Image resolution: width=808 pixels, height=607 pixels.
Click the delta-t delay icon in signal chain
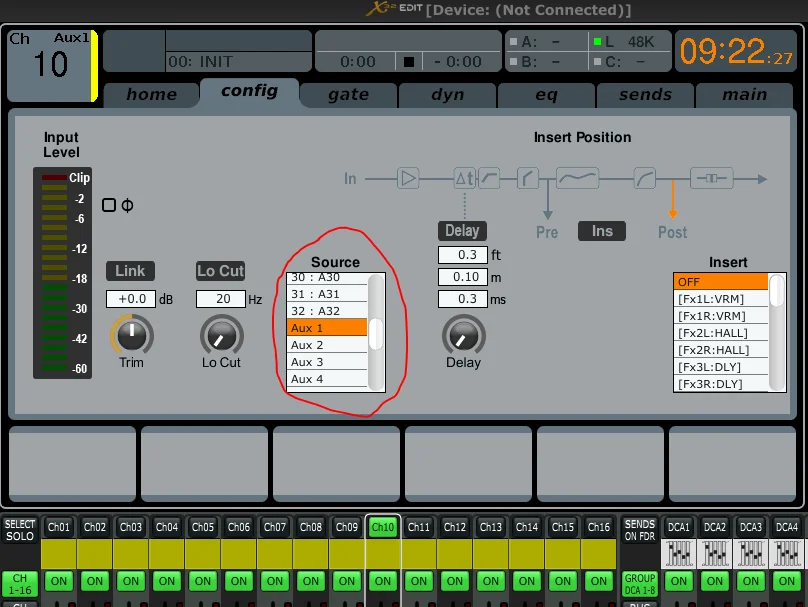pyautogui.click(x=465, y=179)
